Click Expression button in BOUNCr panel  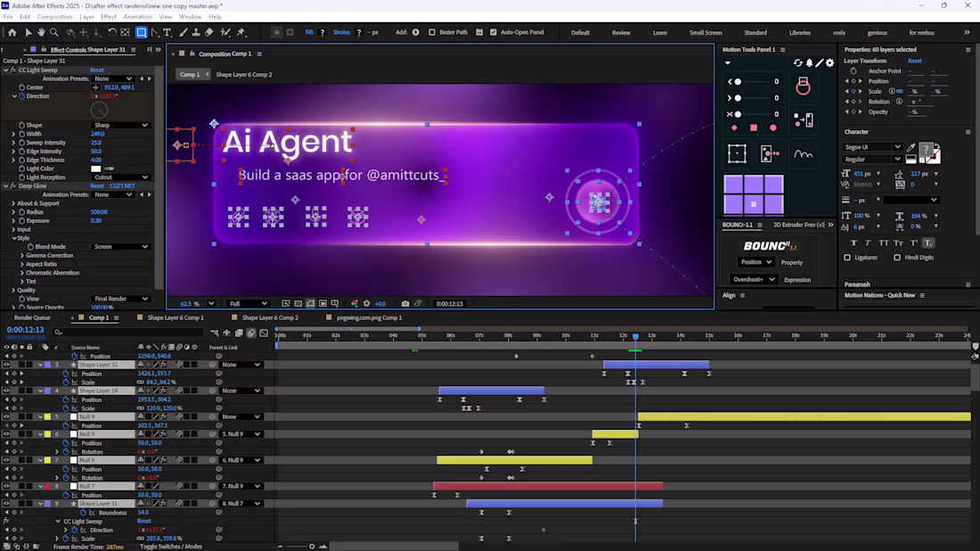point(796,279)
